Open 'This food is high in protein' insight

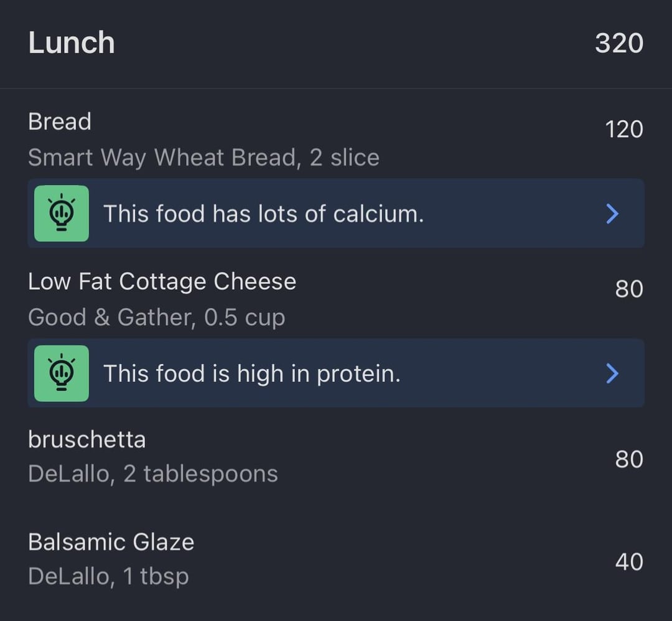pyautogui.click(x=336, y=373)
